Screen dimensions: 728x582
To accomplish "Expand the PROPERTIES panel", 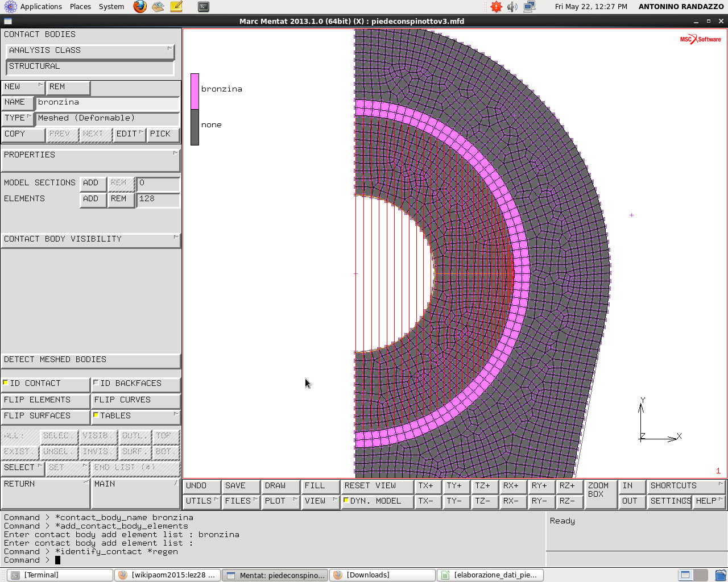I will click(x=91, y=159).
